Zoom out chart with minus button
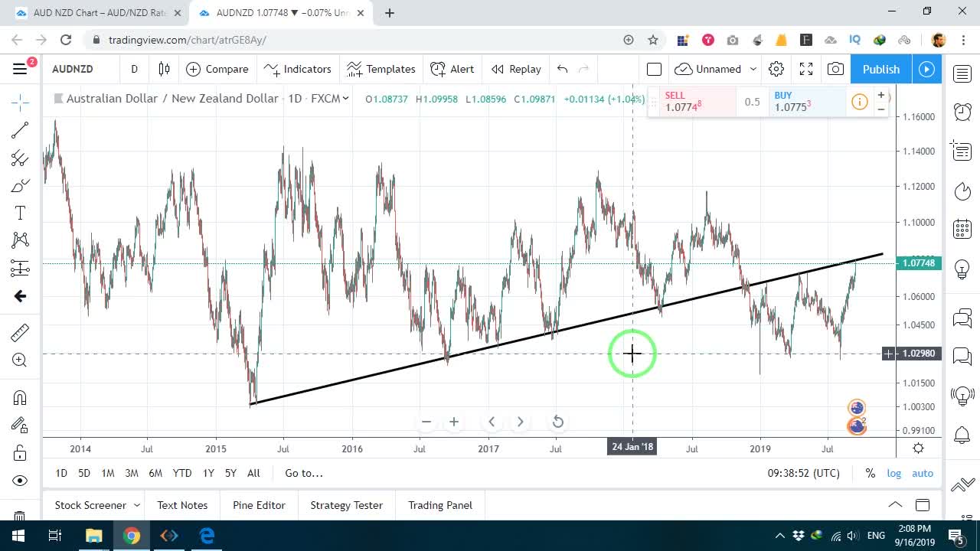The image size is (980, 551). click(426, 422)
